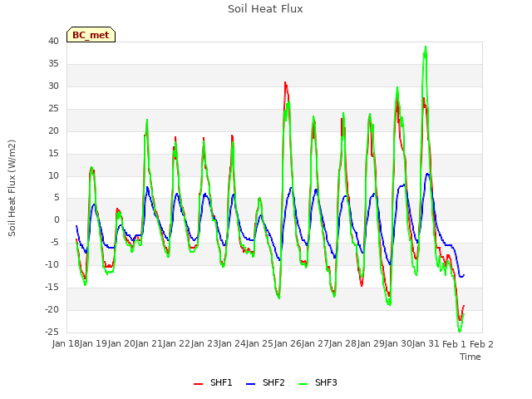
Task: Select the Jan 26 x-axis label
Action: tap(288, 343)
